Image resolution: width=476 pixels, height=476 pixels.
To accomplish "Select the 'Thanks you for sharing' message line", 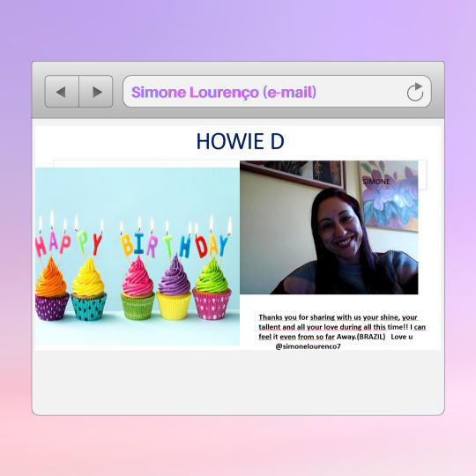I will 338,317.
